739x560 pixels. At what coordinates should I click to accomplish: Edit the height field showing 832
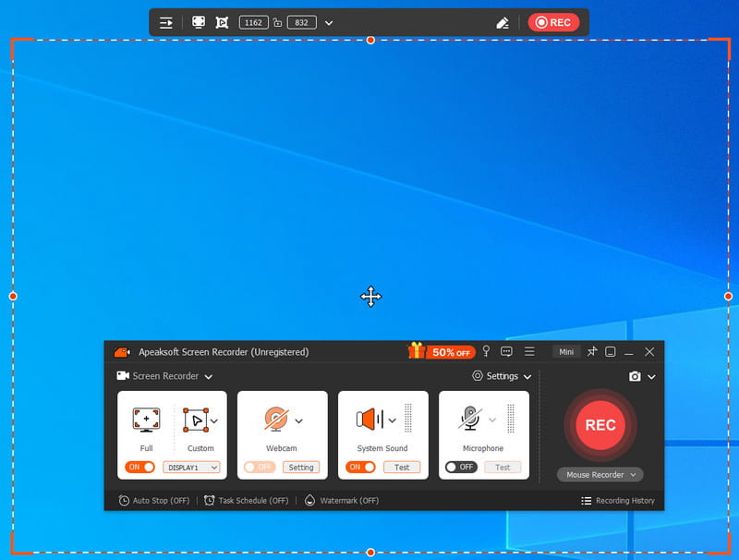(302, 22)
